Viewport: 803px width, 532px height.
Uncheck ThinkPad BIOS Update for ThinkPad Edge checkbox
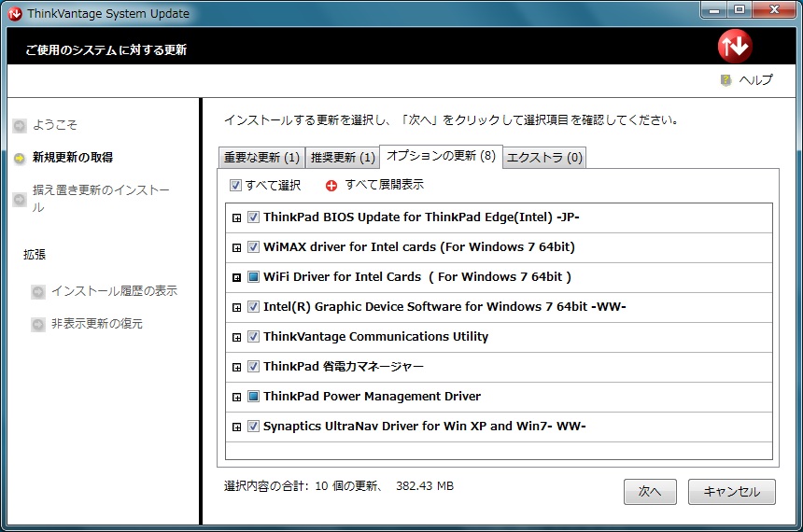coord(253,217)
